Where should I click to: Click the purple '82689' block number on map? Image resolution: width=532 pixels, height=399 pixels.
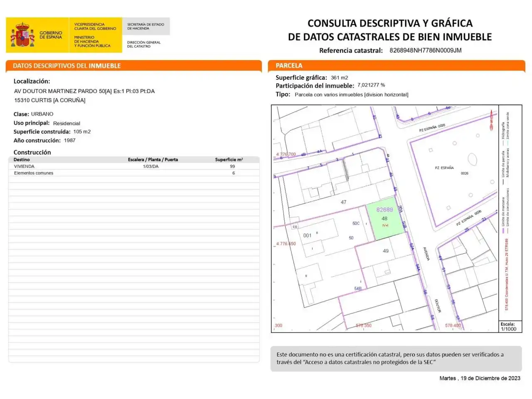(x=384, y=210)
